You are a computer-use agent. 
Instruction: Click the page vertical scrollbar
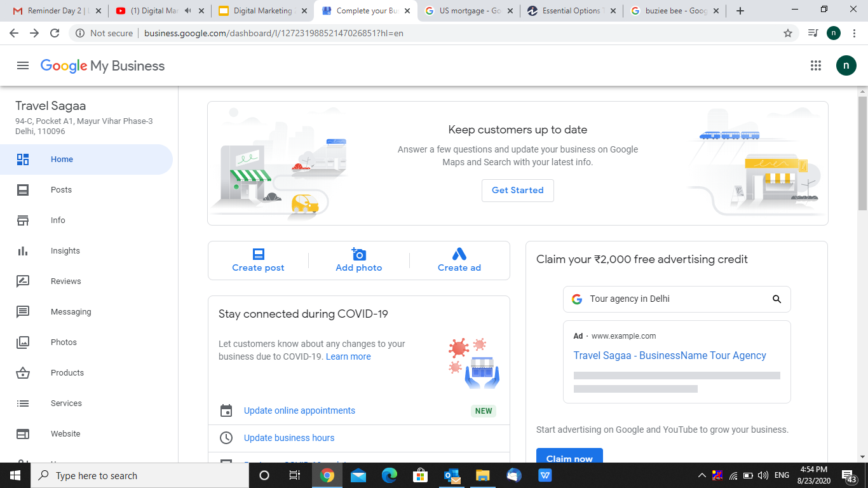tap(862, 152)
